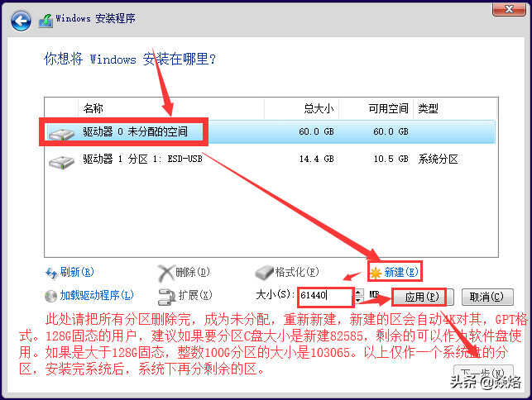Click the size field containing 61440
The height and width of the screenshot is (400, 532).
pyautogui.click(x=325, y=296)
